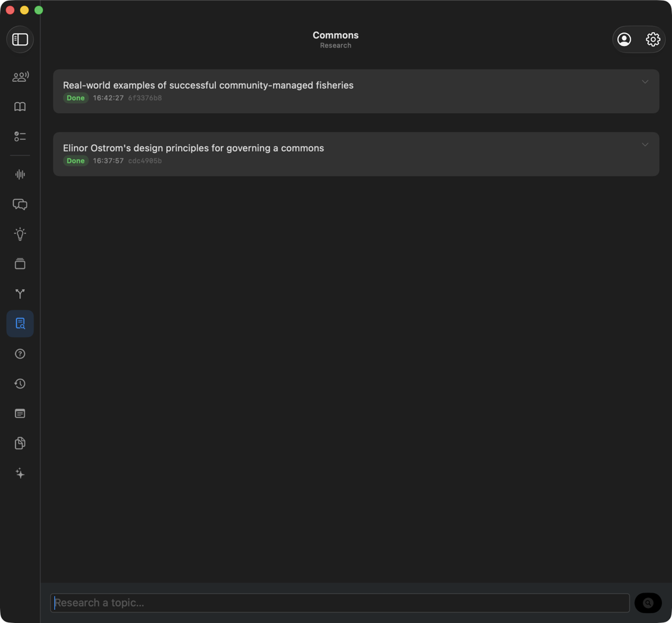Open the text card icon in sidebar
The image size is (672, 623).
20,413
